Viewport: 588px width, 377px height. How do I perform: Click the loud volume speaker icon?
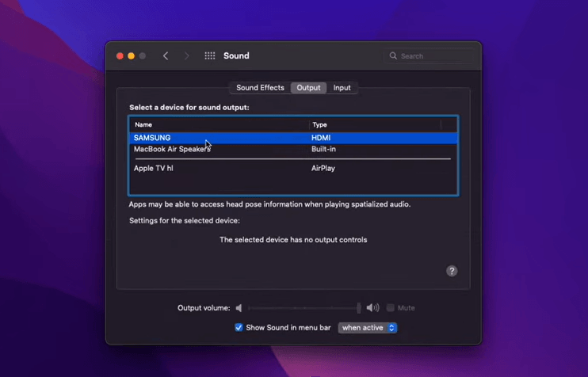pyautogui.click(x=372, y=307)
